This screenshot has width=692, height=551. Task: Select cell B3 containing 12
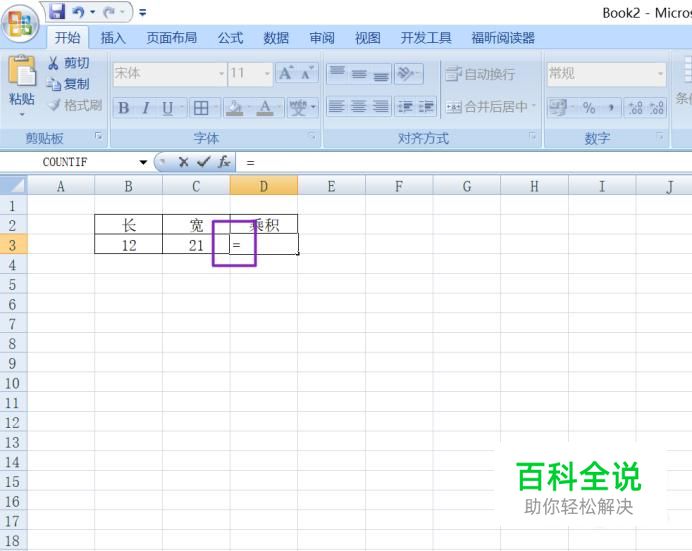point(128,244)
